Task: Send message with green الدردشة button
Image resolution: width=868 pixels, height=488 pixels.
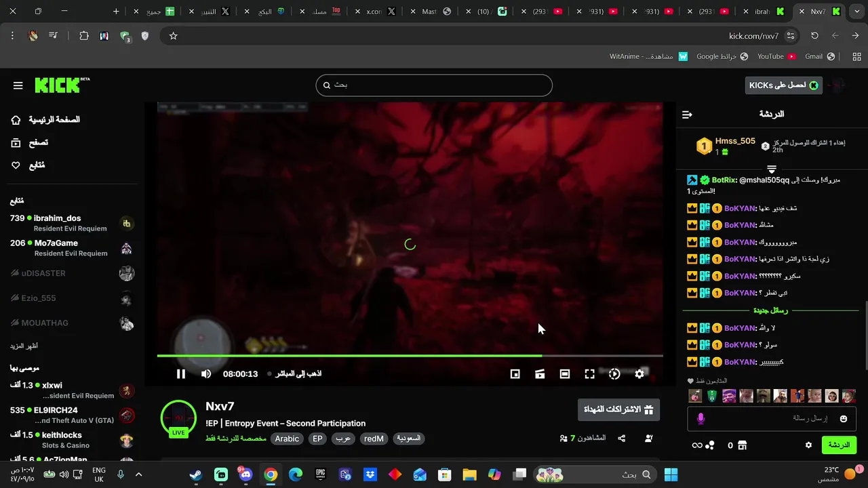Action: click(x=839, y=445)
